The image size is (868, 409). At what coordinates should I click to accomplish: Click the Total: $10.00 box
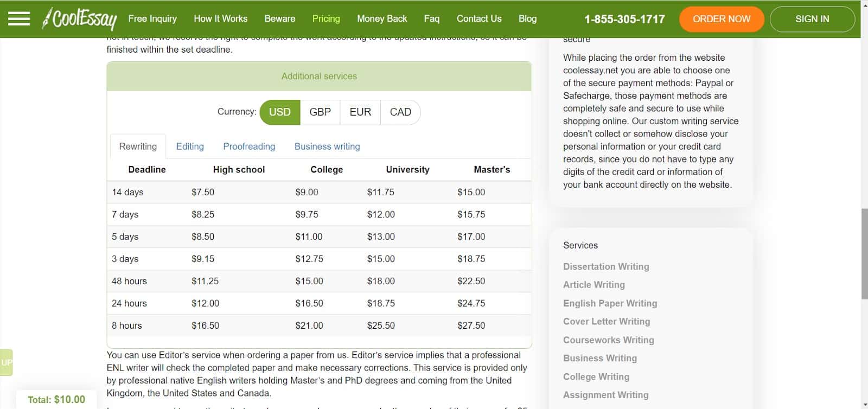(x=56, y=400)
